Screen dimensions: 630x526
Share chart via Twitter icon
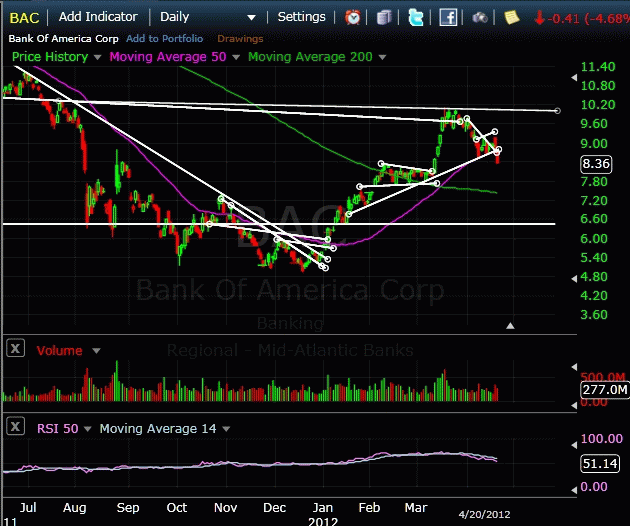coord(415,17)
